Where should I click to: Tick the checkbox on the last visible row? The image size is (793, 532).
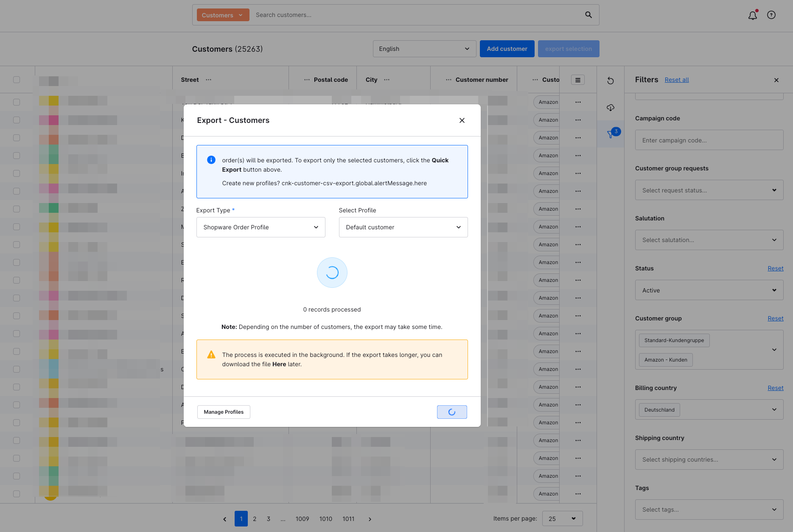click(17, 493)
